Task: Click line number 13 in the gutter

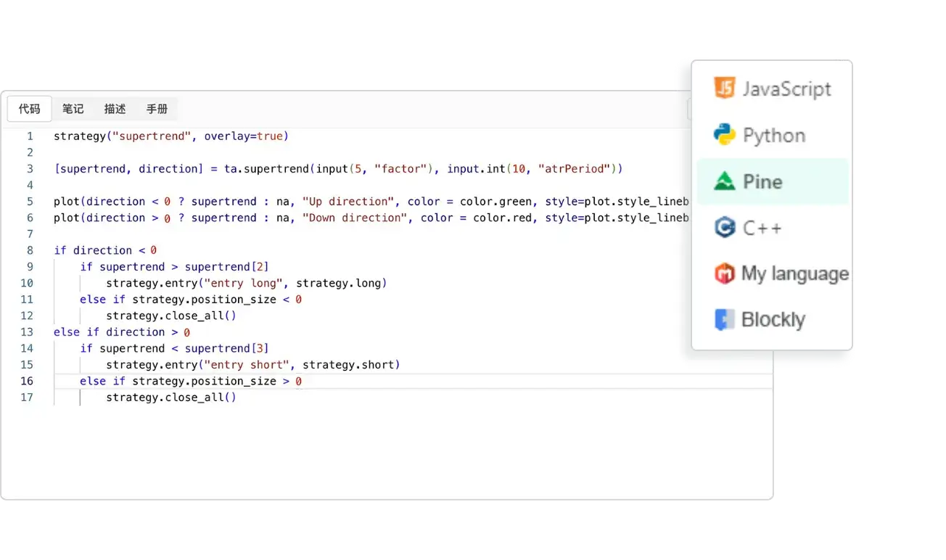Action: (27, 332)
